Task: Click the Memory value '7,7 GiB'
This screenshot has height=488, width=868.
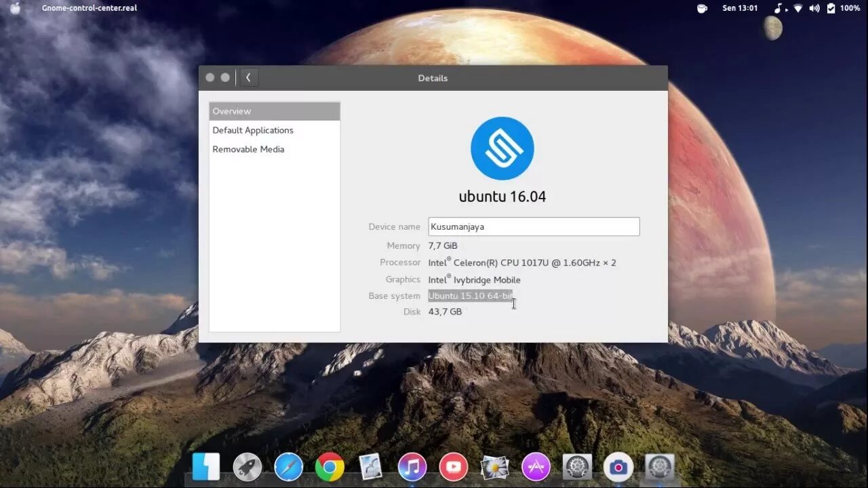Action: pos(443,246)
